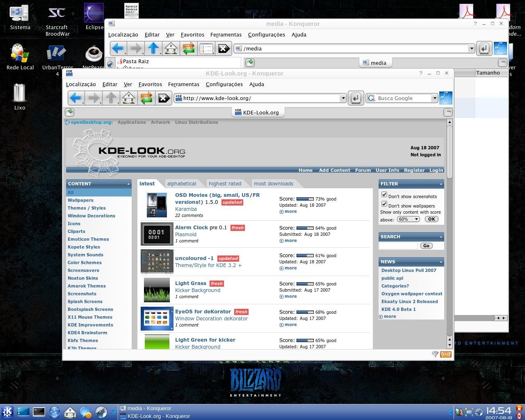Open media window location bar dropdown

471,48
